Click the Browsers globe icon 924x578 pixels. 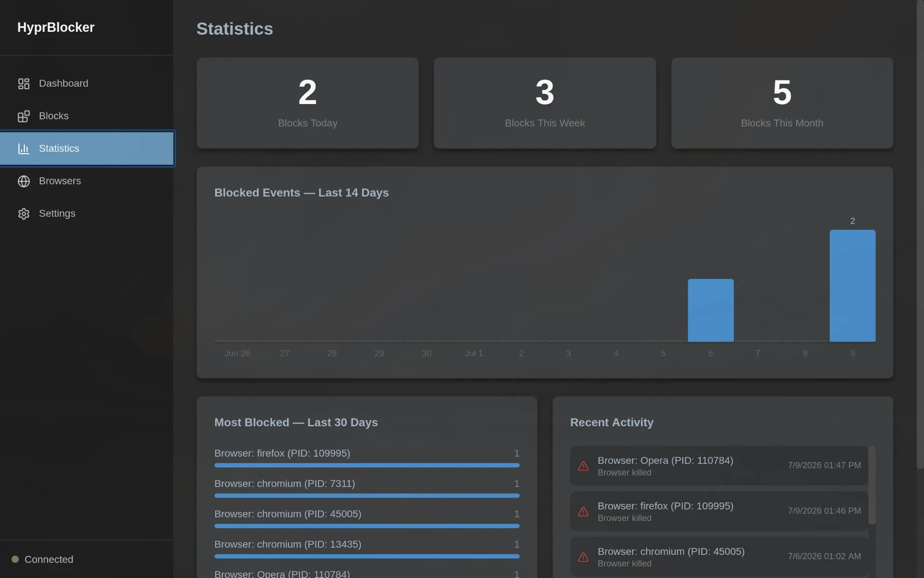[24, 181]
